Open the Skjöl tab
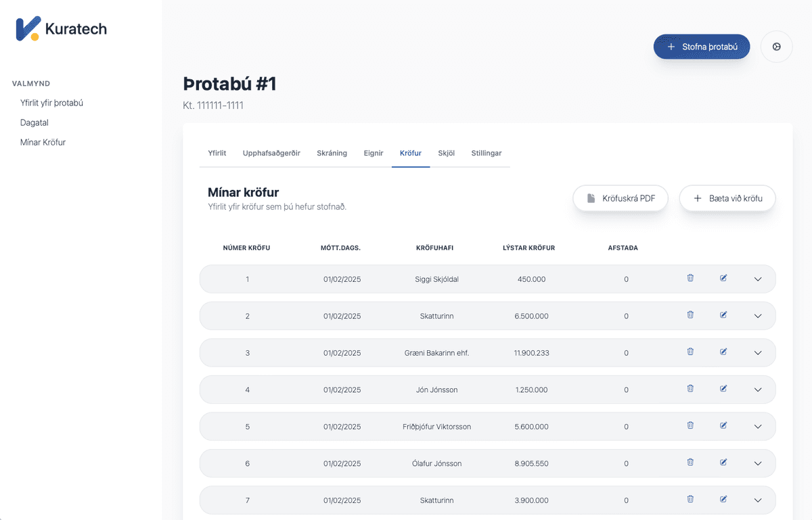 tap(447, 153)
